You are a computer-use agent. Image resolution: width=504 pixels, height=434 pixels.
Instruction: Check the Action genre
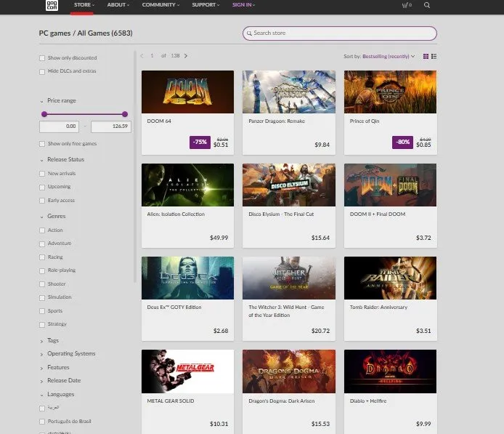pos(42,230)
